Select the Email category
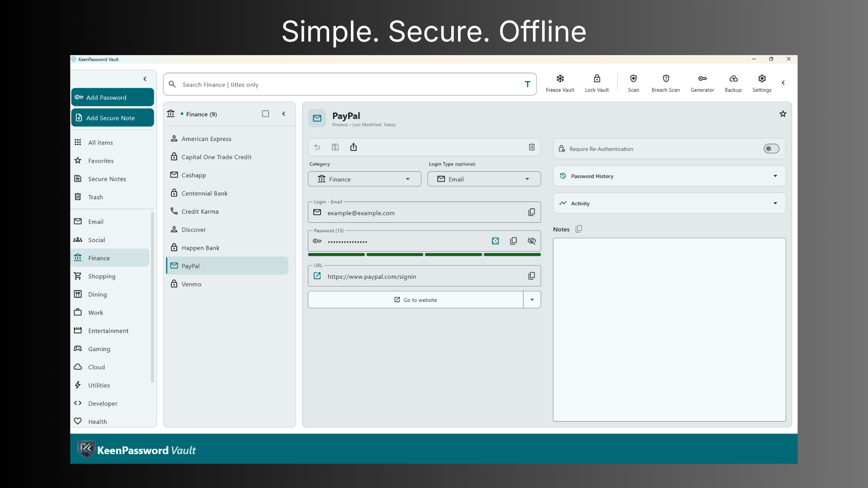 (110, 221)
